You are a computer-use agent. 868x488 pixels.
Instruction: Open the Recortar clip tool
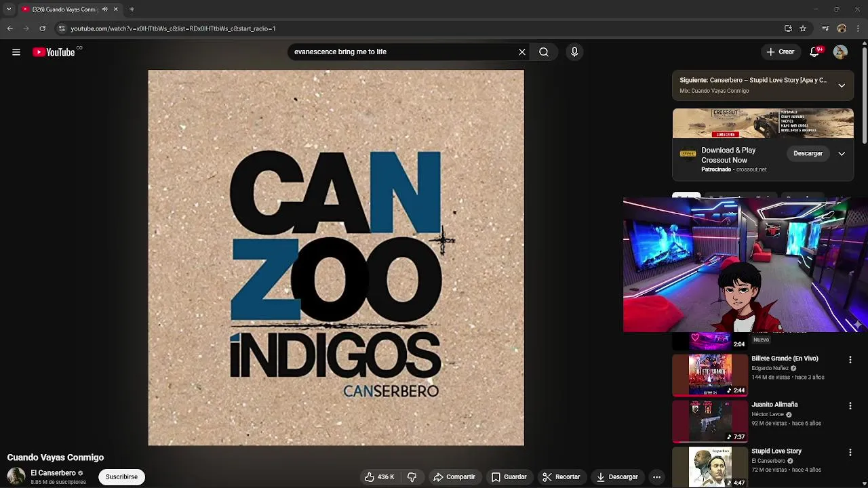561,477
